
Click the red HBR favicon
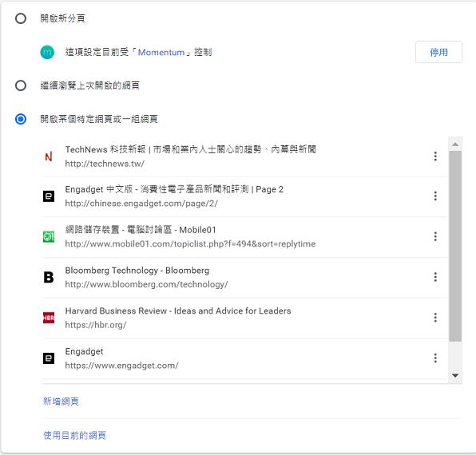pos(49,318)
